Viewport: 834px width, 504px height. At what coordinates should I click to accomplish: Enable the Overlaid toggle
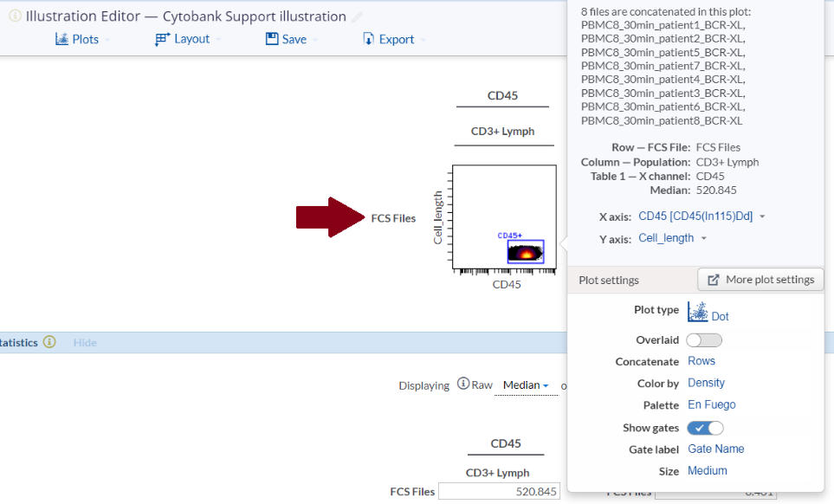[704, 340]
